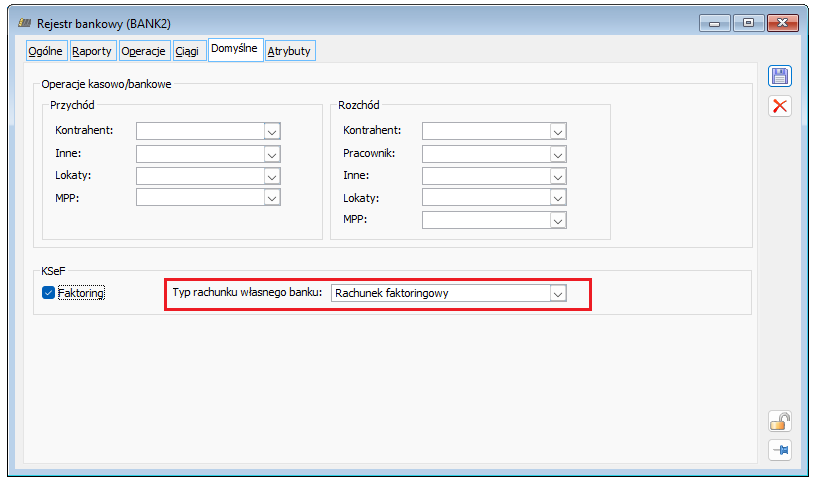Switch to the Ogólne tab
813x481 pixels.
pyautogui.click(x=46, y=51)
